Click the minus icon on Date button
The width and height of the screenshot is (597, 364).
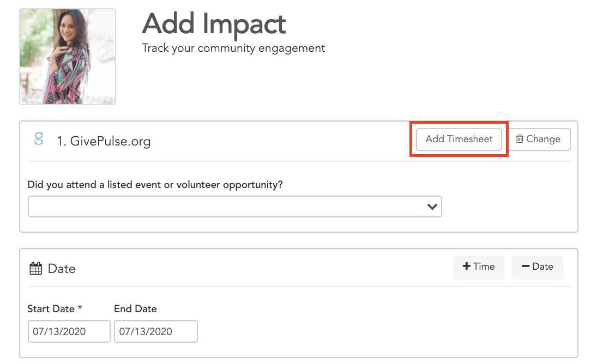pos(526,266)
